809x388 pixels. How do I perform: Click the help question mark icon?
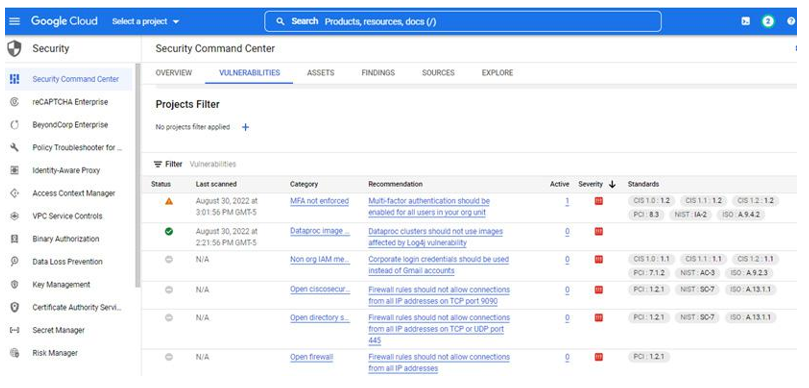[791, 21]
